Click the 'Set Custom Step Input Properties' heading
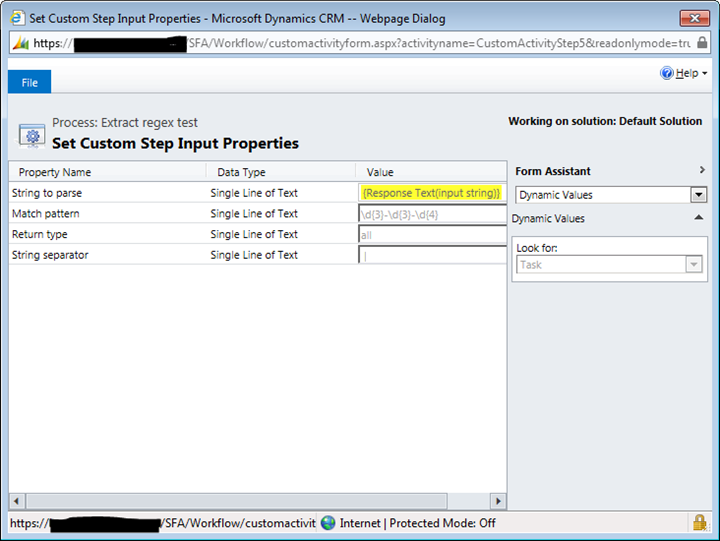 point(175,143)
